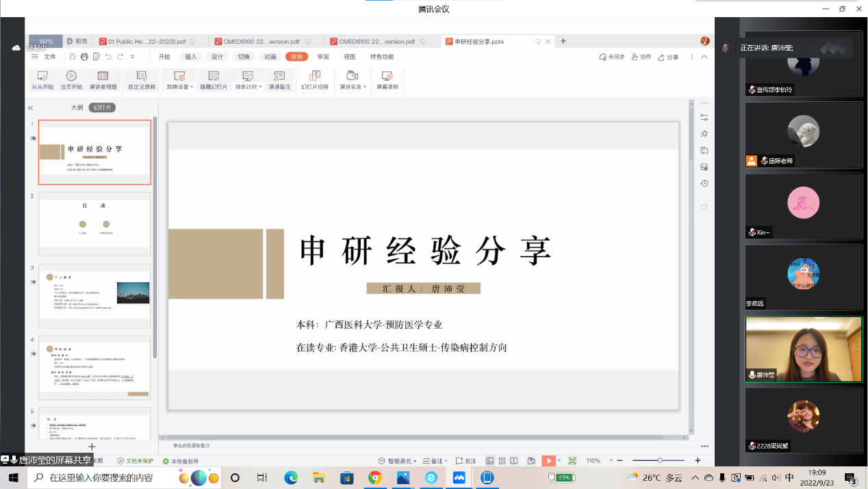Screen dimensions: 868x489
Task: Open the Insert (插入) ribbon tab
Action: point(191,57)
